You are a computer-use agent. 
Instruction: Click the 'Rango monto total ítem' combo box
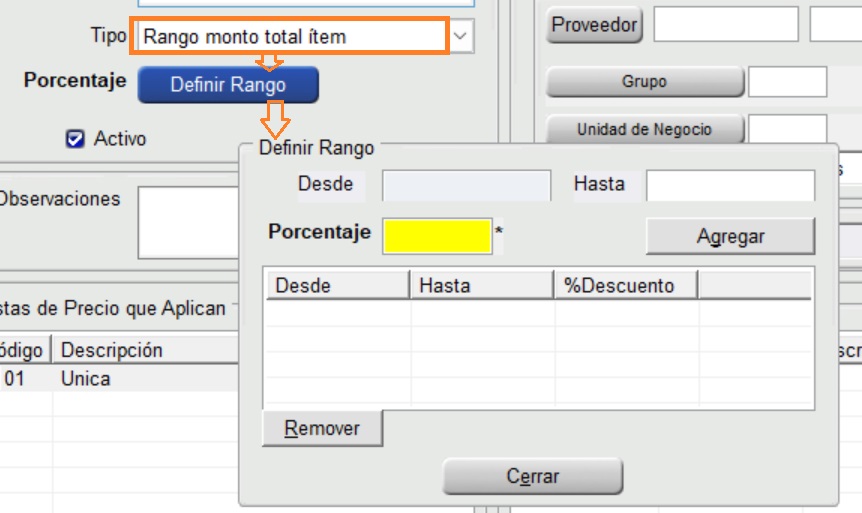tap(290, 37)
